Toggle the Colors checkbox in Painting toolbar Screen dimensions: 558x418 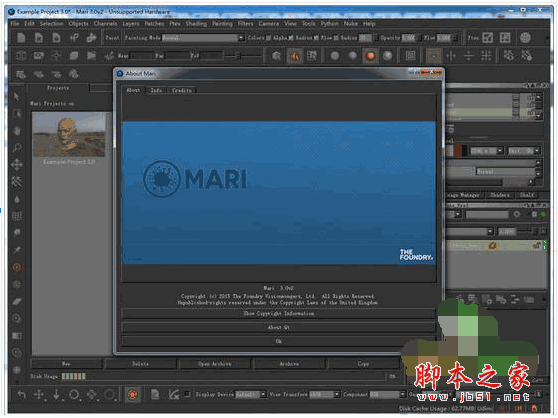tap(268, 38)
